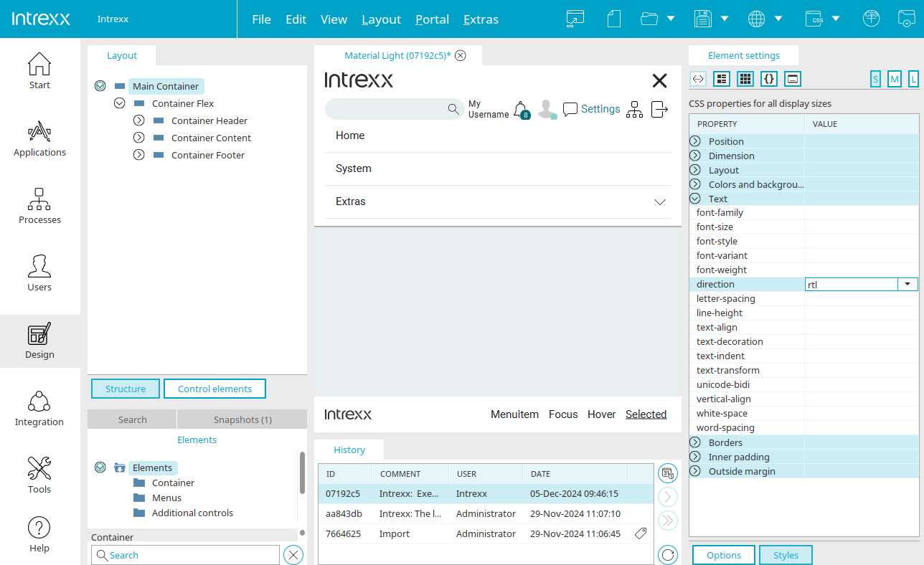Click the preview header search box

[x=395, y=109]
